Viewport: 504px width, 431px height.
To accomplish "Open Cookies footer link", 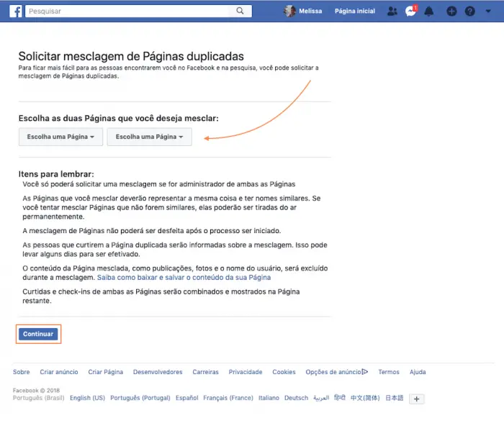I will click(x=284, y=372).
